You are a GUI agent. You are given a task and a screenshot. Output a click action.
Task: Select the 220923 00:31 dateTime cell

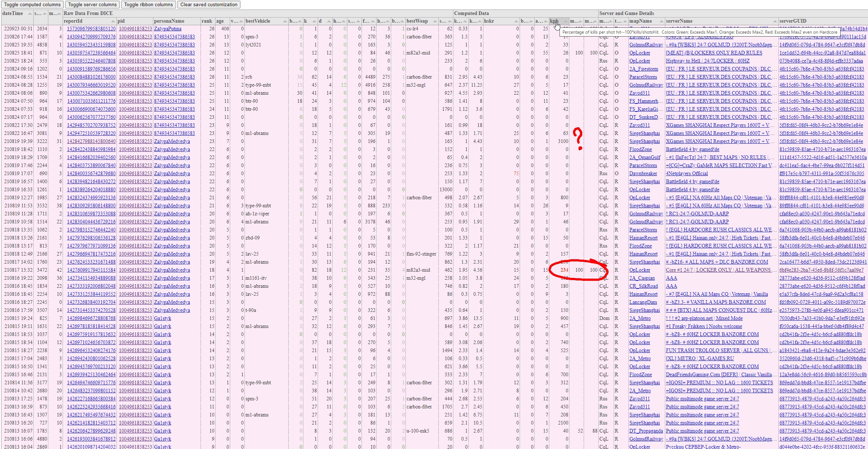(x=17, y=29)
